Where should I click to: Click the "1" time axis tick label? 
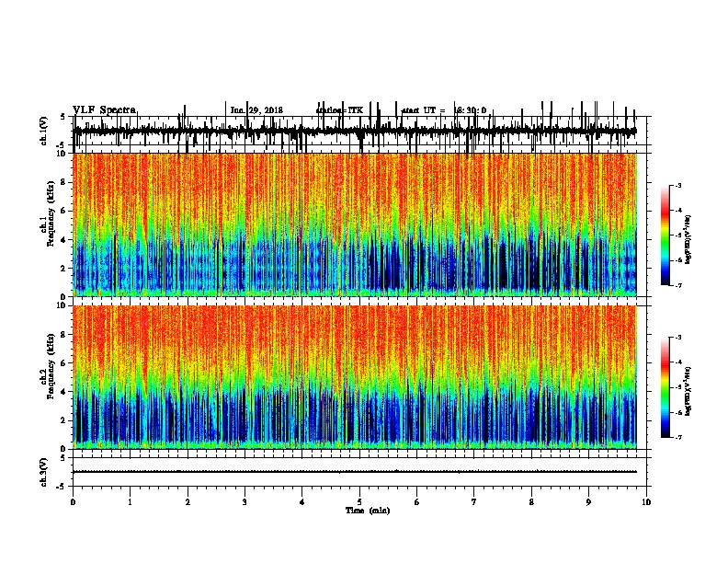pyautogui.click(x=130, y=502)
